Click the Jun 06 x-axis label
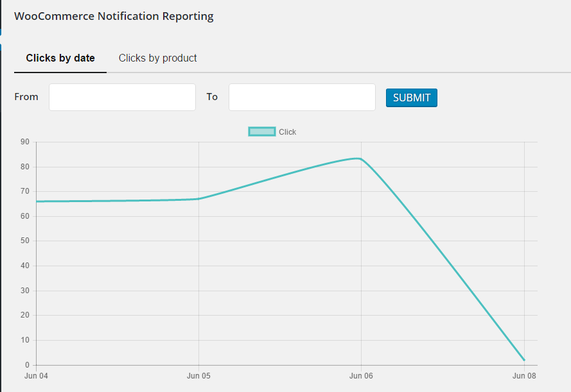Screen dimensions: 571x392 (x=361, y=376)
